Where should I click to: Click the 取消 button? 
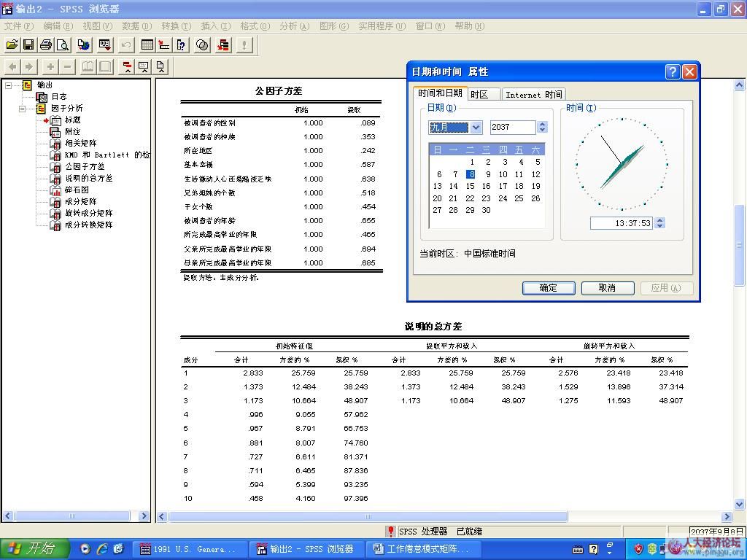608,288
